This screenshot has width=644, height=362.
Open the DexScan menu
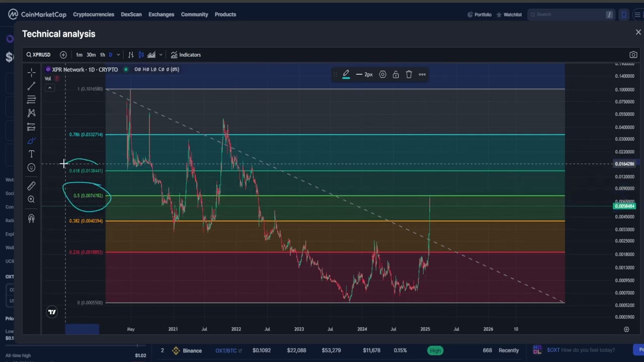pyautogui.click(x=131, y=15)
